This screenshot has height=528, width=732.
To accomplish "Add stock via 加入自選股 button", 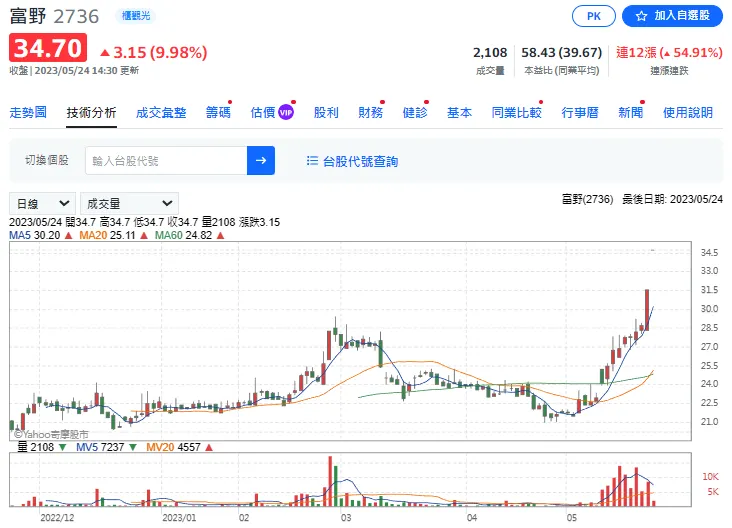I will [672, 16].
